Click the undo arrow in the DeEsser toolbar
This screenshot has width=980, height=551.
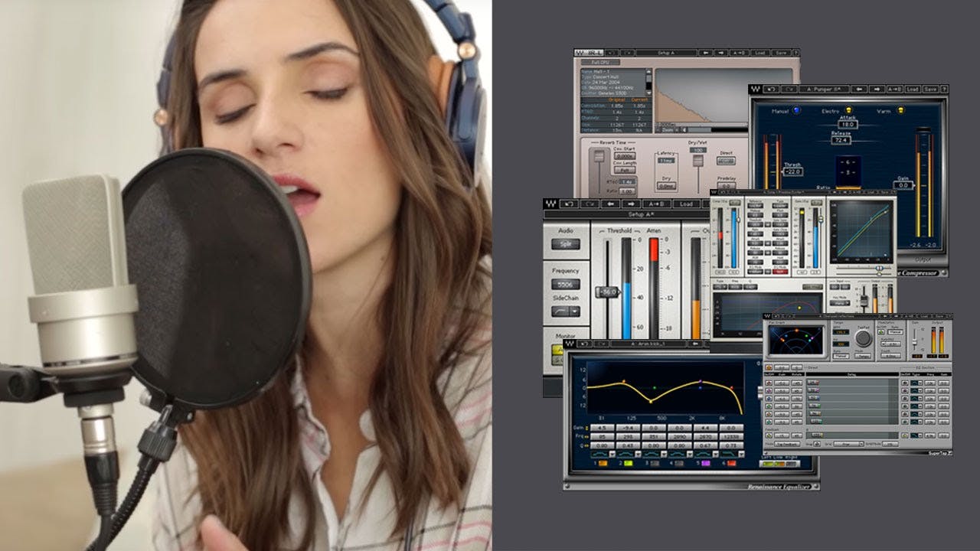click(569, 204)
